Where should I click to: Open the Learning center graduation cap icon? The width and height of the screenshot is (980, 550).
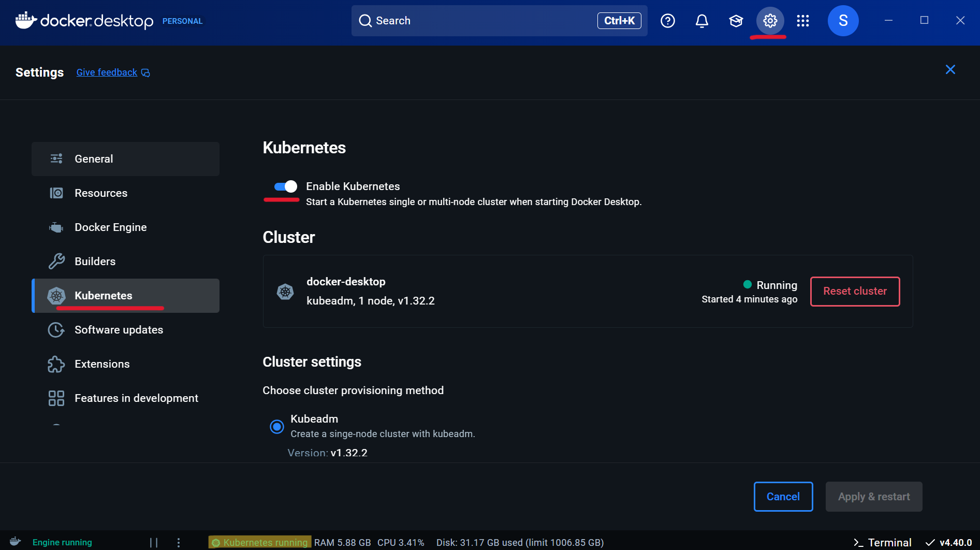point(736,21)
